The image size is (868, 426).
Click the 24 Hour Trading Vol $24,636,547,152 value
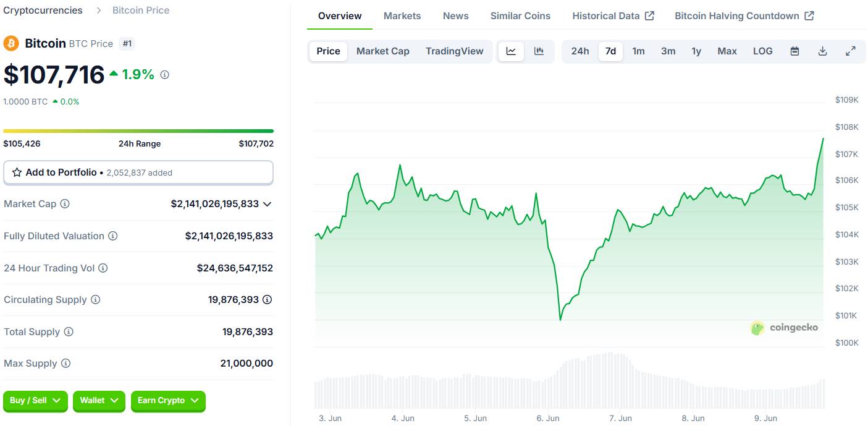coord(235,268)
